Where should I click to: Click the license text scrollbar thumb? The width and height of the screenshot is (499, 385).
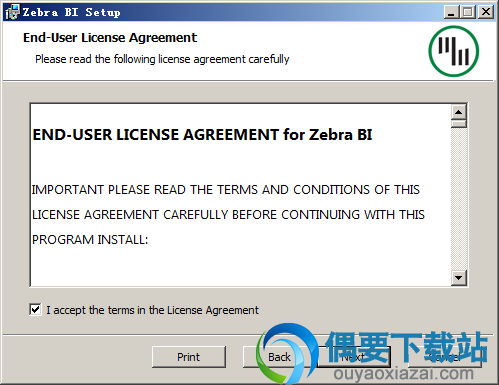[459, 124]
